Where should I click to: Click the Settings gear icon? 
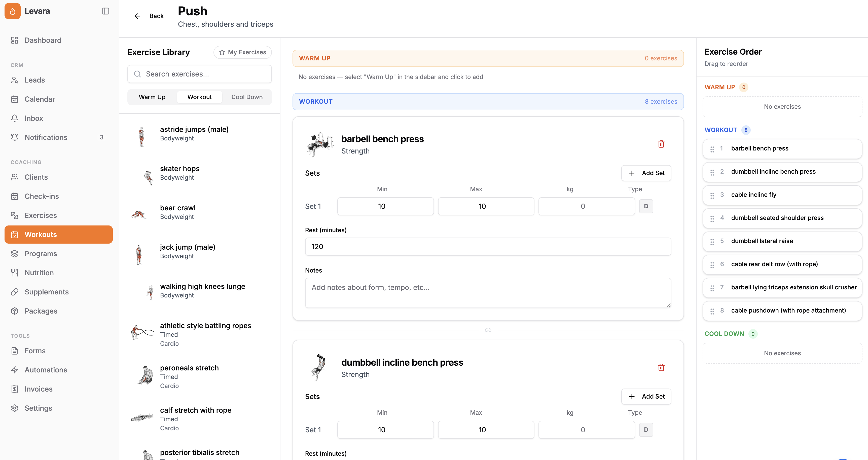click(x=15, y=408)
